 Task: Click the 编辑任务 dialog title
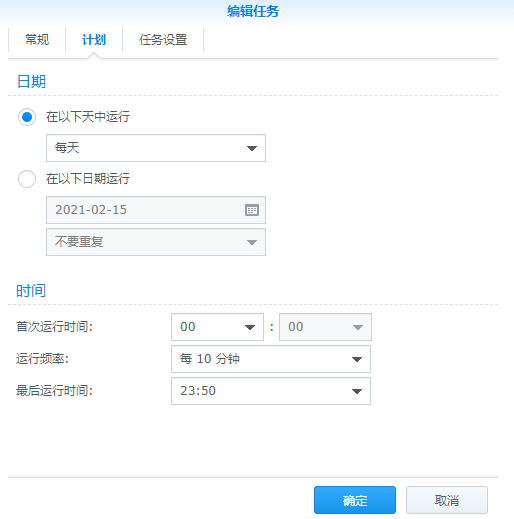click(253, 11)
